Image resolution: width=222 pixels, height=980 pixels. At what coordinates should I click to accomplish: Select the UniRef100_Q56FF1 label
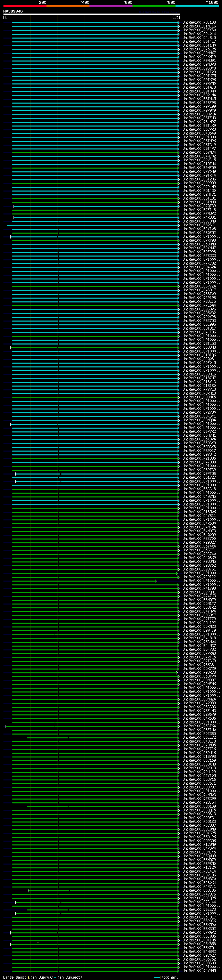[x=199, y=550]
